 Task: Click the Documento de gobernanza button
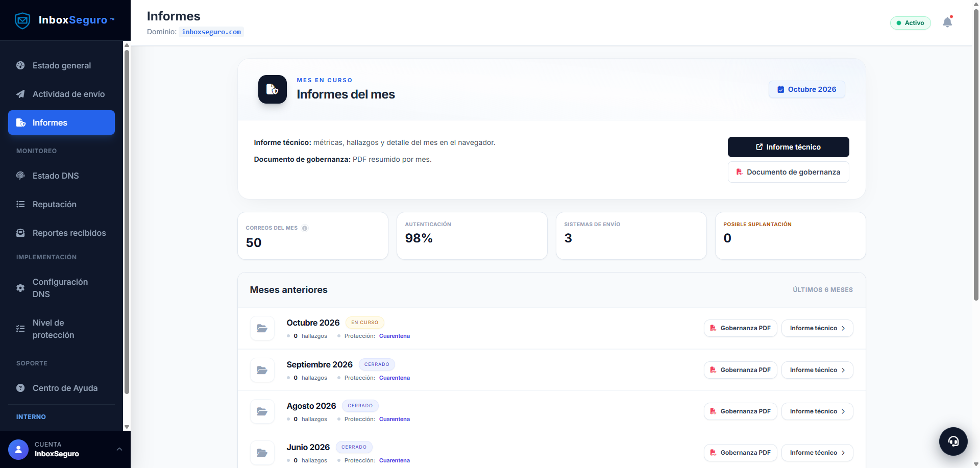point(788,172)
